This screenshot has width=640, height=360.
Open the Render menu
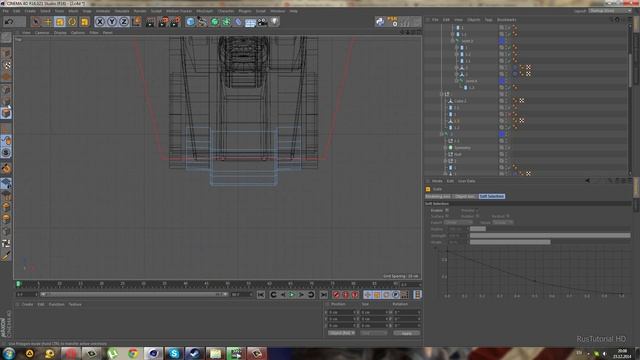click(x=140, y=11)
